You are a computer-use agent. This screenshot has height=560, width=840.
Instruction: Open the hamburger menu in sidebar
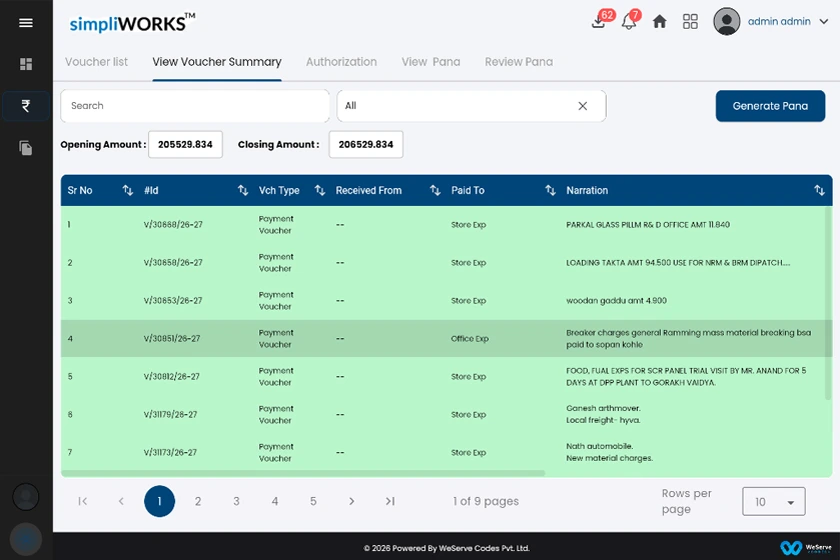coord(26,23)
